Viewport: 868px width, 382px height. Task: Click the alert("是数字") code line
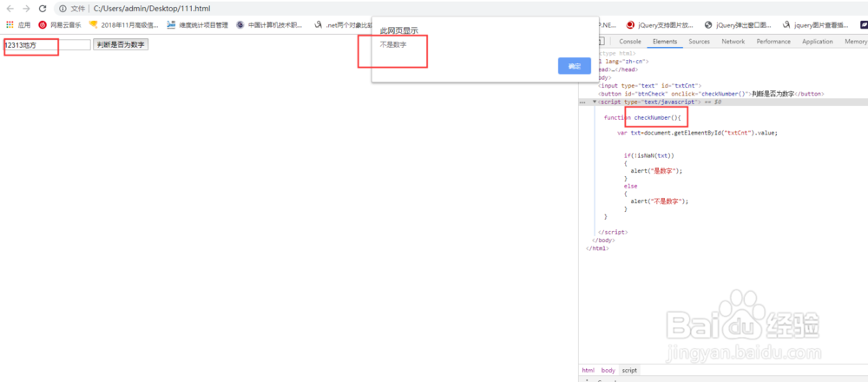click(x=656, y=171)
